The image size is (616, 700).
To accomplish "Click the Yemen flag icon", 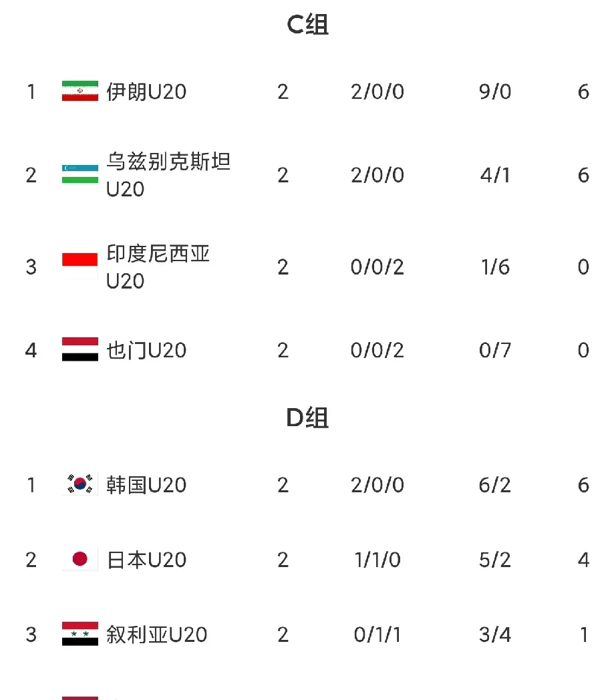I will pos(80,350).
